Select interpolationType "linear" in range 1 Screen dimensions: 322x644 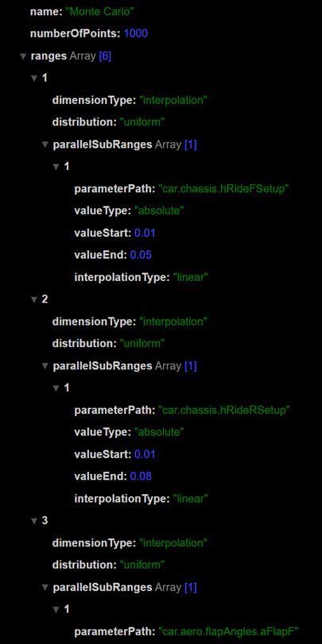point(190,278)
